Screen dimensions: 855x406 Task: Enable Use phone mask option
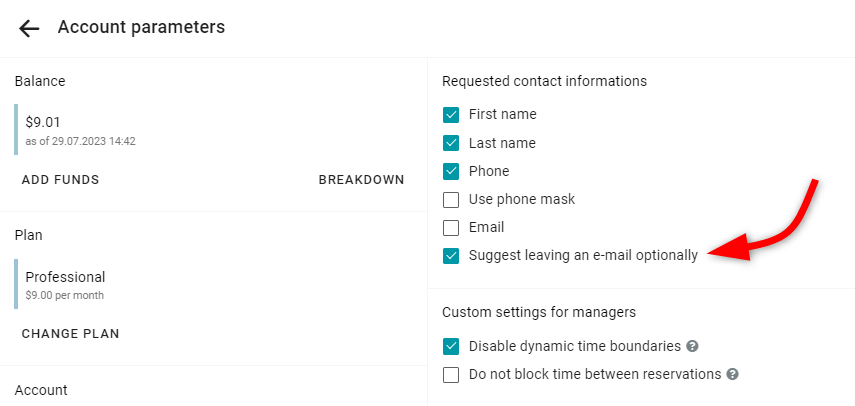click(451, 199)
